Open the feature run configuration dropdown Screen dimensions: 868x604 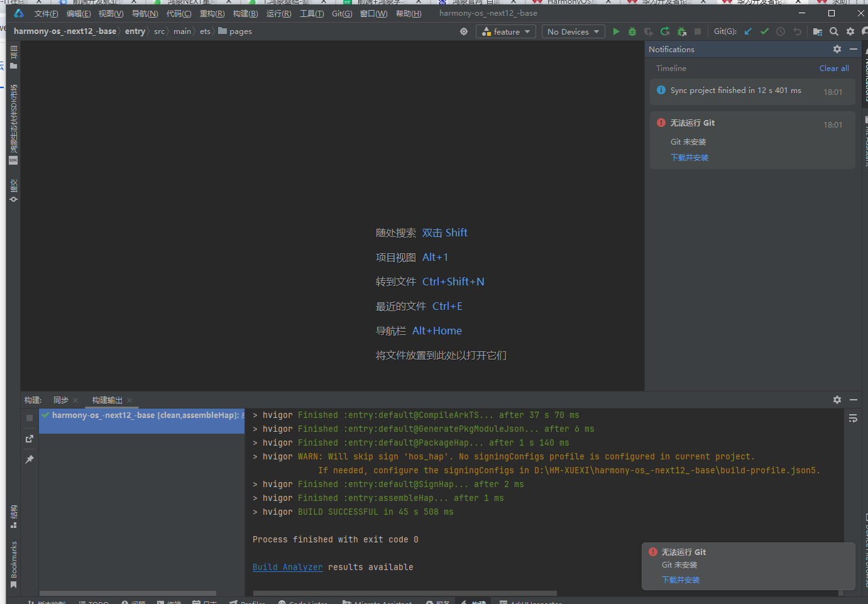[x=507, y=31]
